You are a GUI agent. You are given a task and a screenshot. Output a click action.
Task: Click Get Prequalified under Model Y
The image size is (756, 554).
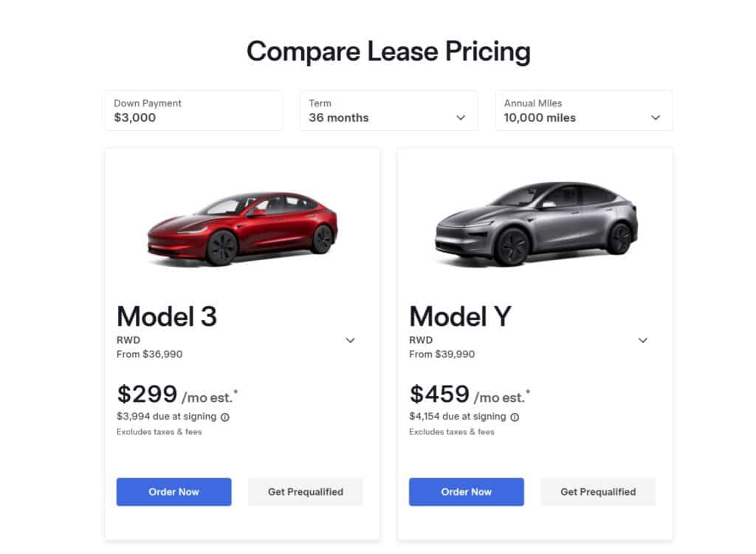598,491
